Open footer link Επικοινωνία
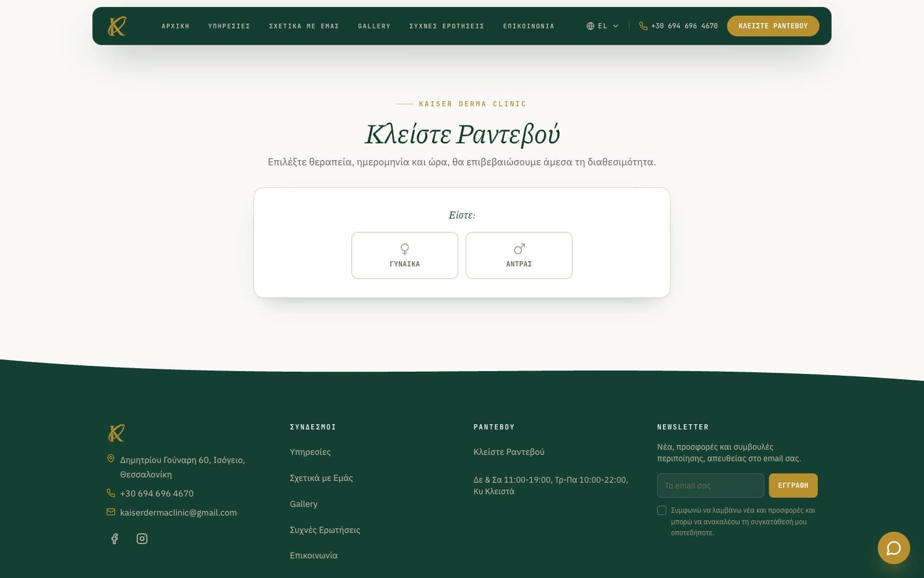 point(314,555)
